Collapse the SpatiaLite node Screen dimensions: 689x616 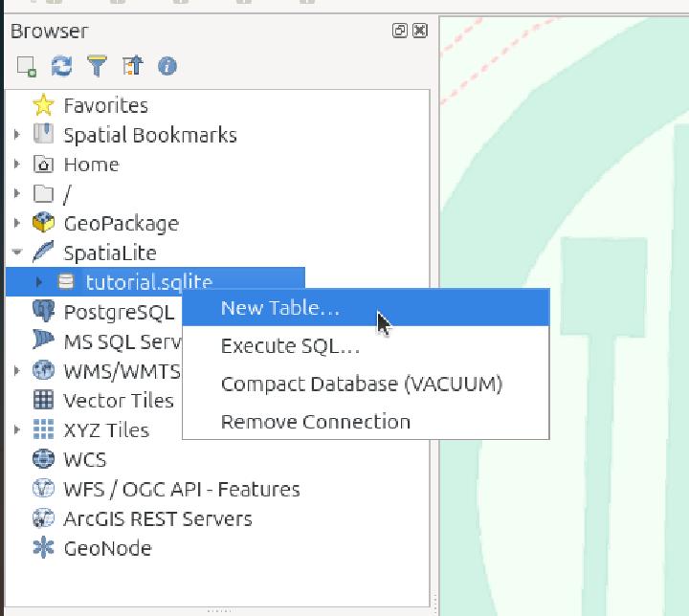(17, 253)
